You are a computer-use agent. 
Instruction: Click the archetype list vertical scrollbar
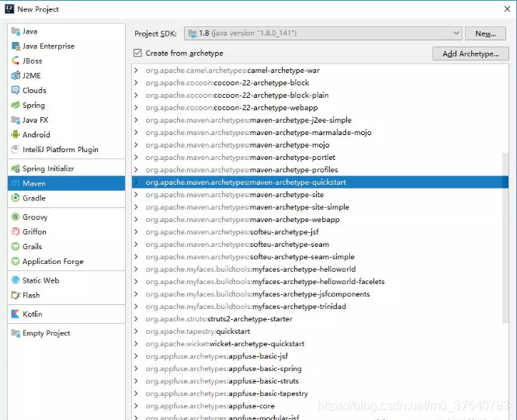(505, 238)
